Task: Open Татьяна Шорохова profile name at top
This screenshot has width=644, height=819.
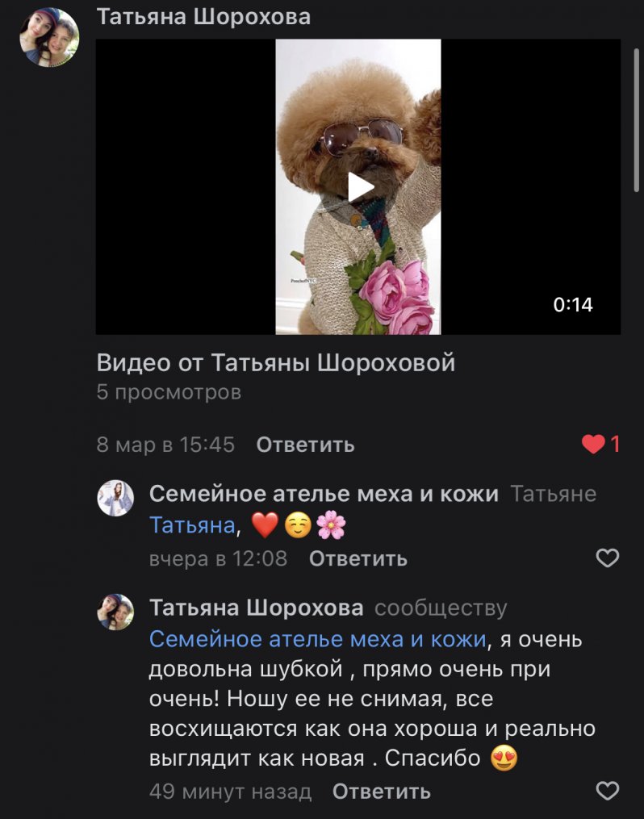Action: [203, 17]
